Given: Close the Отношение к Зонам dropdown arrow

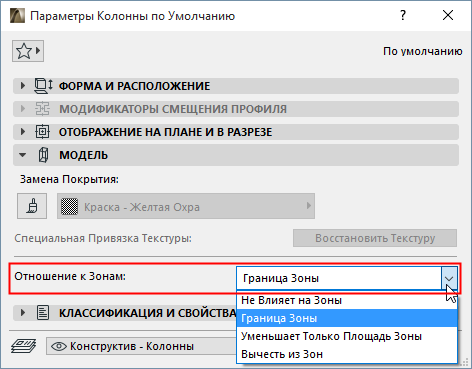Looking at the screenshot, I should [449, 278].
